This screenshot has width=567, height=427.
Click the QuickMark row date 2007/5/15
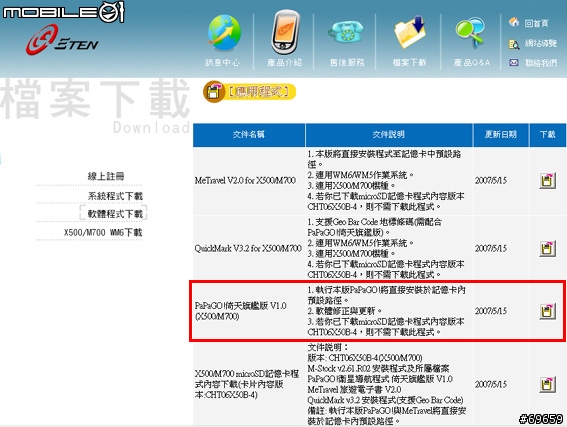tap(491, 248)
